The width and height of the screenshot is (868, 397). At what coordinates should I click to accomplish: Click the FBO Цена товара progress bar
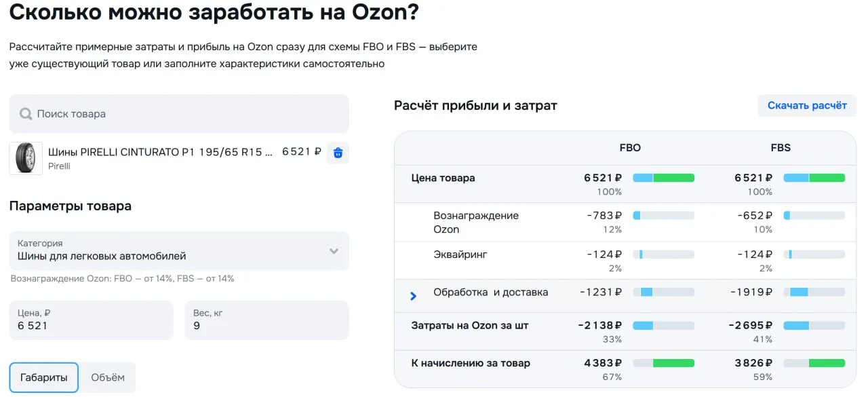click(663, 177)
